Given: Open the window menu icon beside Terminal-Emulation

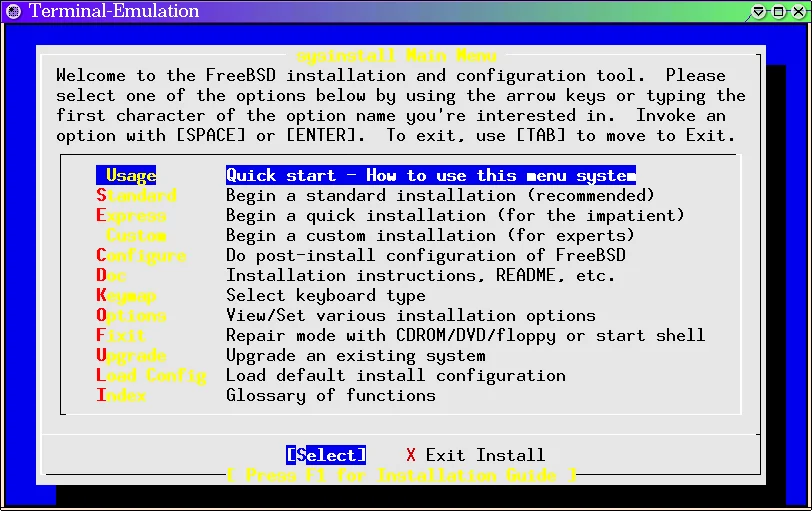Looking at the screenshot, I should pos(13,12).
